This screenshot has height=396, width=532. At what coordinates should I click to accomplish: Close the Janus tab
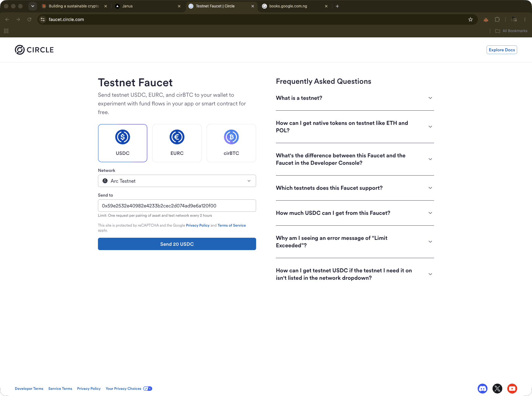coord(179,6)
